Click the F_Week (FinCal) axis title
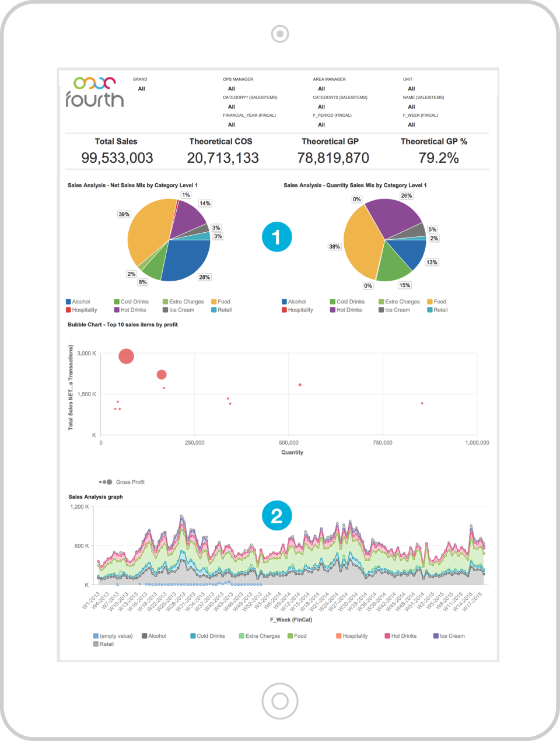This screenshot has width=560, height=741. [x=291, y=620]
